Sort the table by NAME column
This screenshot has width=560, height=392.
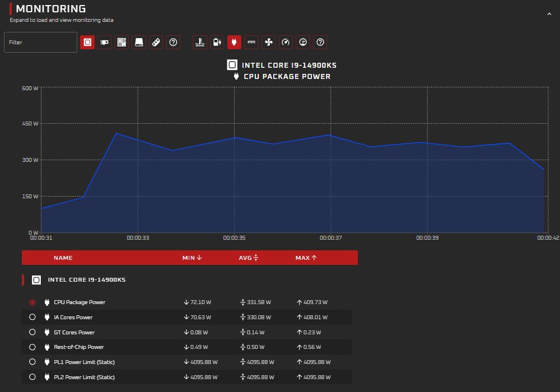coord(63,258)
